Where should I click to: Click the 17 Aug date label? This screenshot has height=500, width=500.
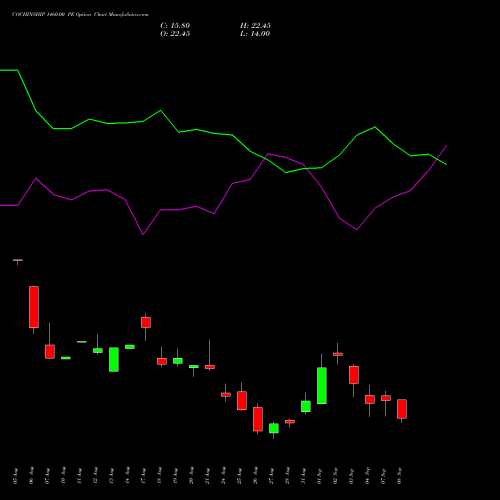143,476
